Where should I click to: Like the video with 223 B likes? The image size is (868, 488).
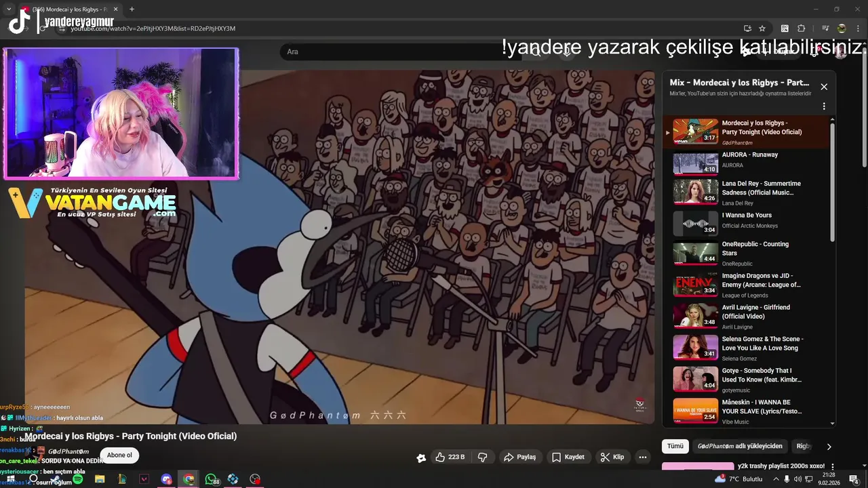pyautogui.click(x=450, y=457)
